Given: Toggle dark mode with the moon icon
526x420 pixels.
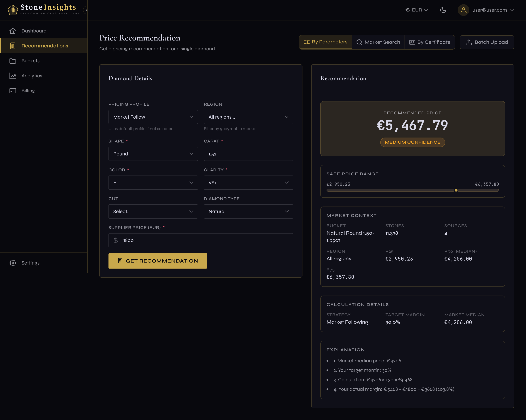Looking at the screenshot, I should 443,10.
